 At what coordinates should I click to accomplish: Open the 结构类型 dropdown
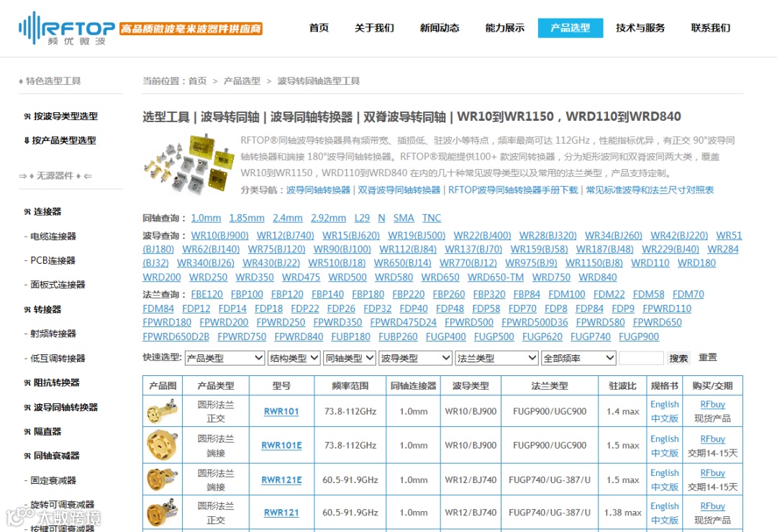click(294, 358)
